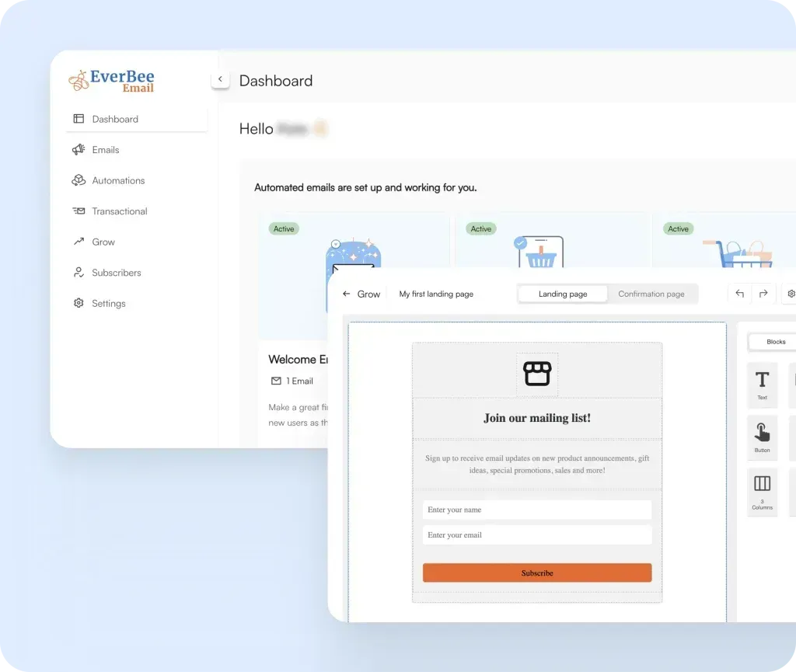Open the editor settings gear
The image size is (796, 672).
click(790, 294)
